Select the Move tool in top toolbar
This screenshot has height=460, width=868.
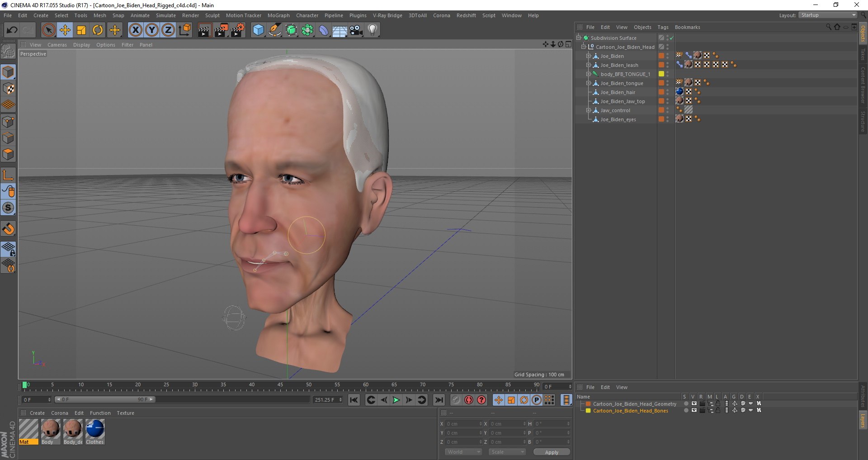[65, 30]
